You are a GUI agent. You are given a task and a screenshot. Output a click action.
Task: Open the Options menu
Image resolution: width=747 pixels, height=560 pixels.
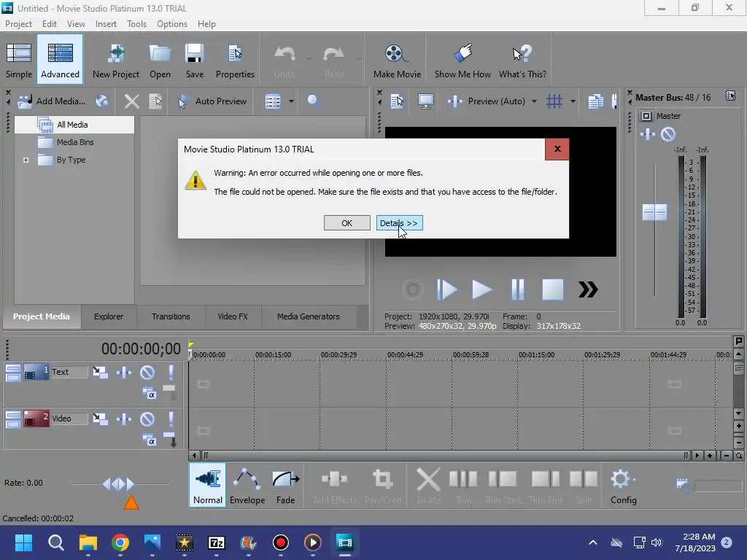point(172,24)
